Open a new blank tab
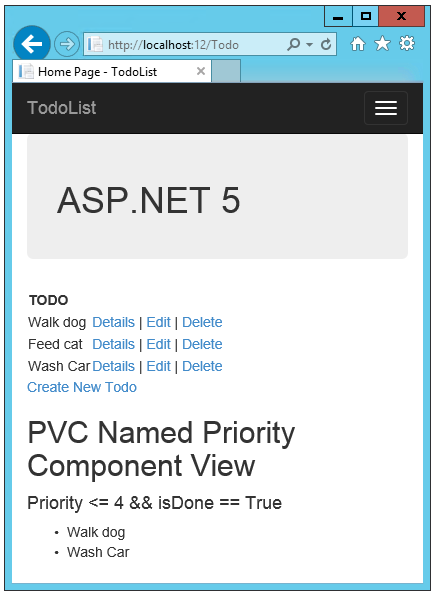Screen dimensions: 436x596 226,71
